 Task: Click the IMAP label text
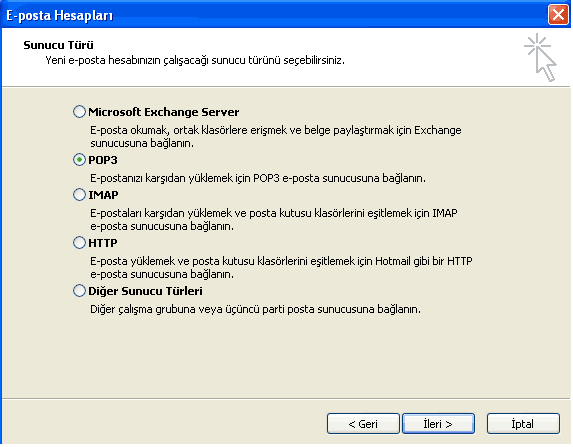(103, 195)
